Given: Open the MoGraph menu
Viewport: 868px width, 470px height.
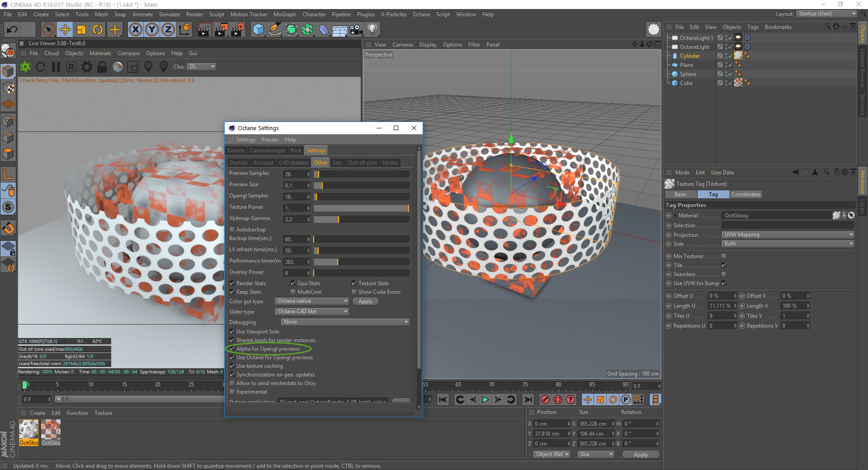Looking at the screenshot, I should (285, 14).
